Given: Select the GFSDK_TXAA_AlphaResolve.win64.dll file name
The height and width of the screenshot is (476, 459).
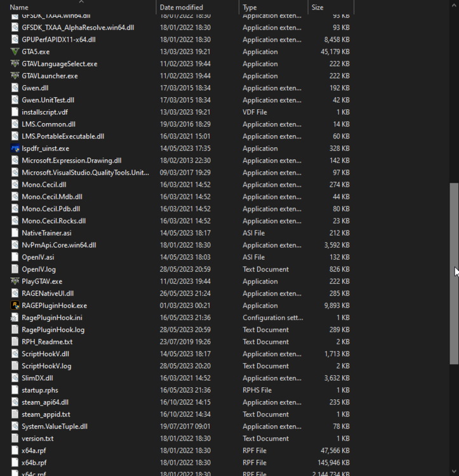Looking at the screenshot, I should [x=77, y=28].
